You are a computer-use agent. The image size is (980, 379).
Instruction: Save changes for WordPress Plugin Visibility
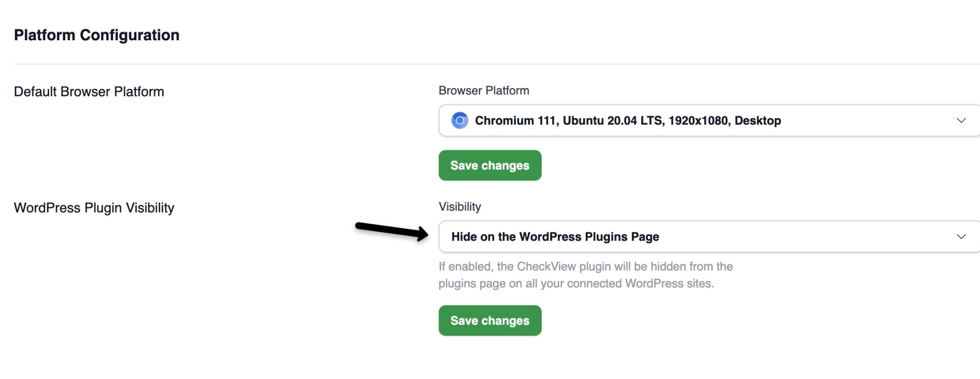click(490, 321)
